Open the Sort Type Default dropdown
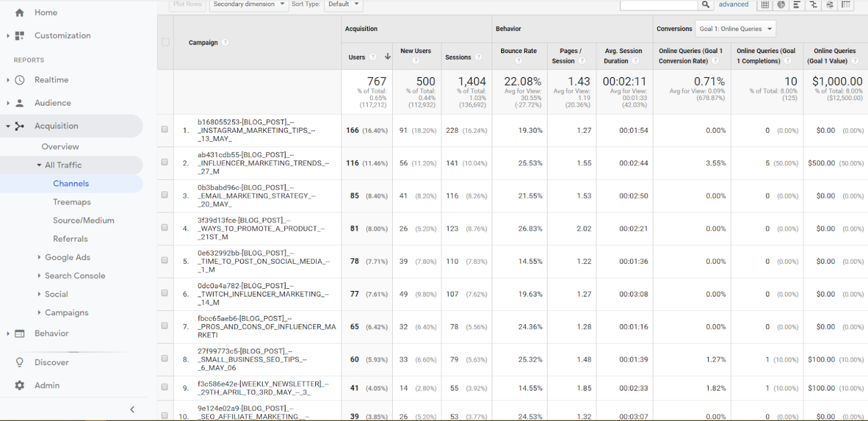The image size is (868, 421). coord(344,4)
